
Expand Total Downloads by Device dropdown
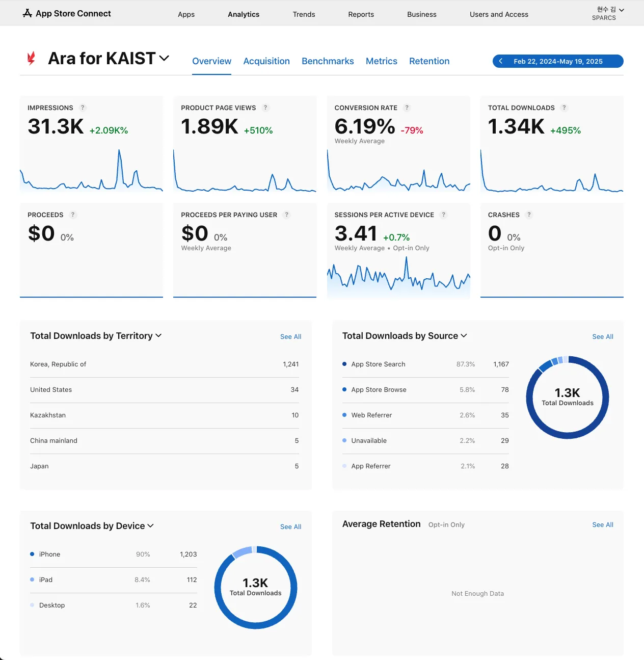(x=150, y=525)
